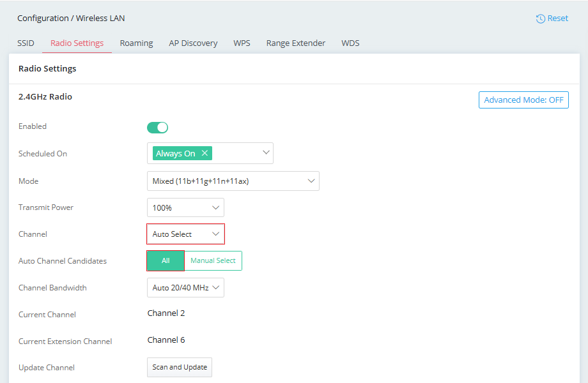The width and height of the screenshot is (588, 383).
Task: Click the Scheduled On dropdown chevron
Action: [266, 153]
